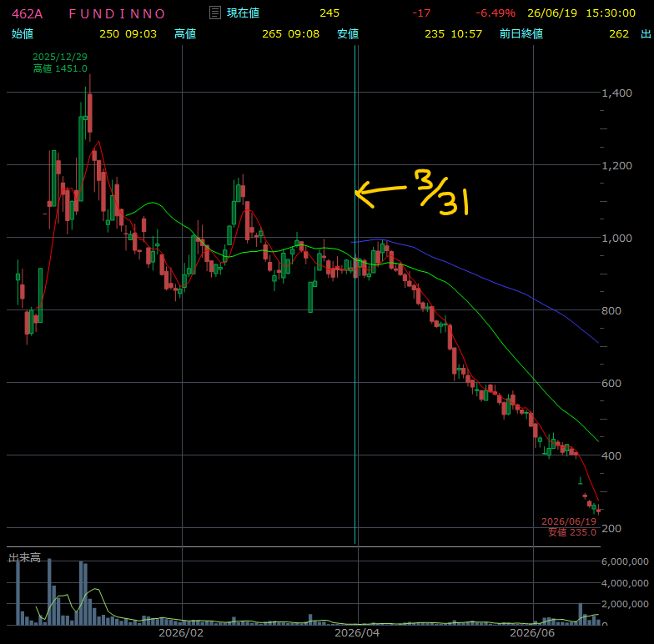Click the 出来高 volume panel label

point(25,557)
